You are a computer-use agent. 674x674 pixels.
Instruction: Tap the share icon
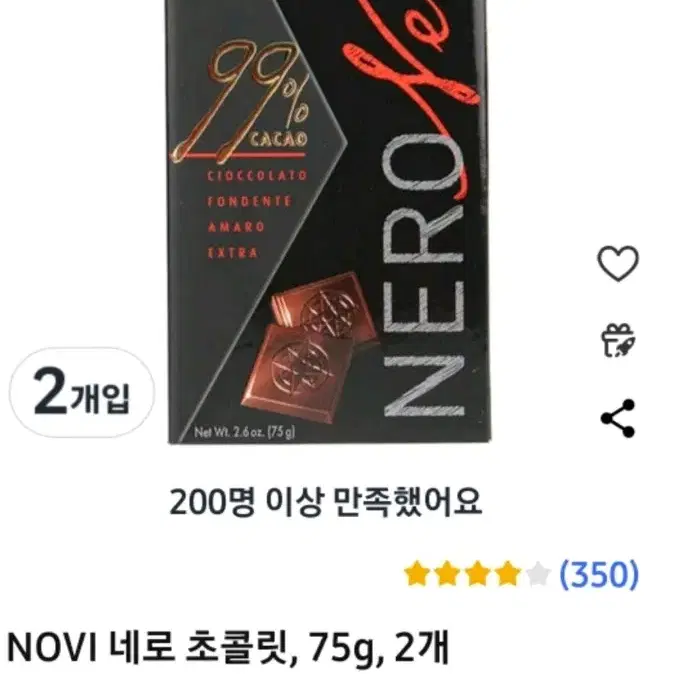pyautogui.click(x=618, y=418)
